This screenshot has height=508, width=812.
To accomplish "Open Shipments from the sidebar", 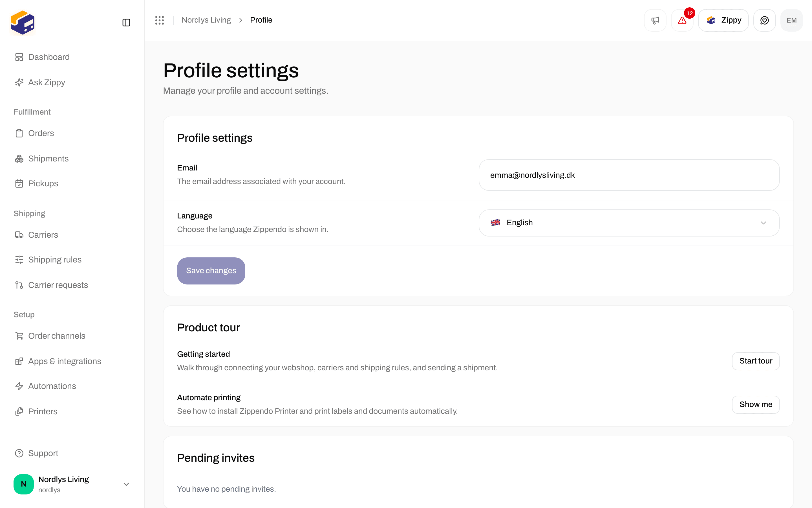I will [x=48, y=159].
